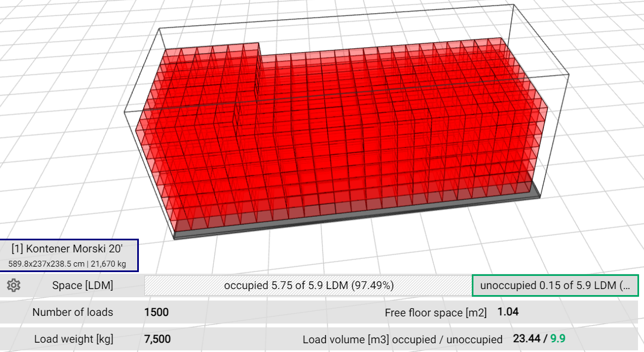Select the Load volume occupied / unoccupied label
644x352 pixels.
pos(402,339)
